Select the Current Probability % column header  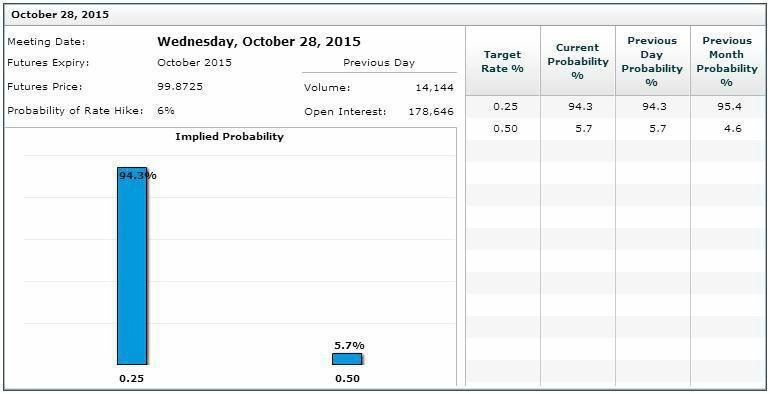(578, 61)
